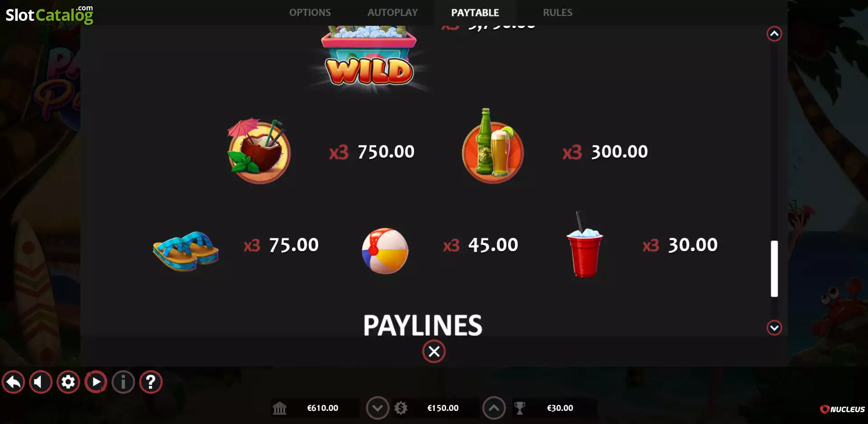868x424 pixels.
Task: Mute sound with the speaker icon
Action: tap(41, 382)
